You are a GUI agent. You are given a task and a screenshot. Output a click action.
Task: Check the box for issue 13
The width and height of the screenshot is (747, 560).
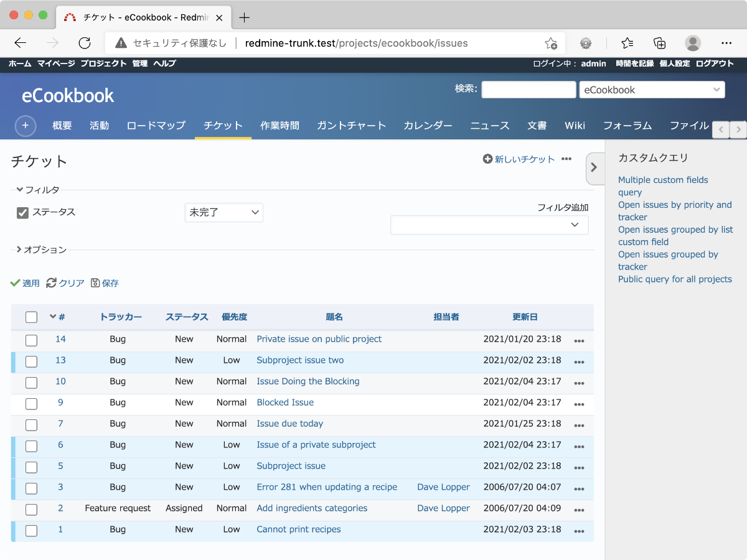point(31,362)
